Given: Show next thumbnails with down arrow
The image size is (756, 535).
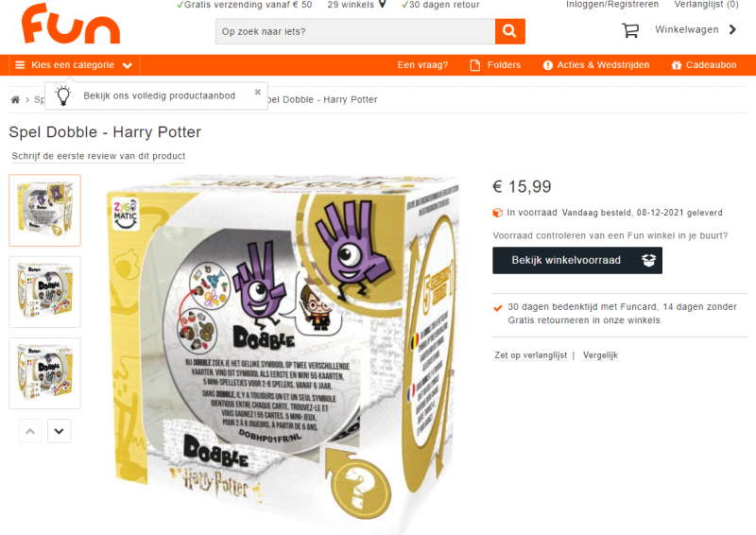Looking at the screenshot, I should pyautogui.click(x=60, y=431).
